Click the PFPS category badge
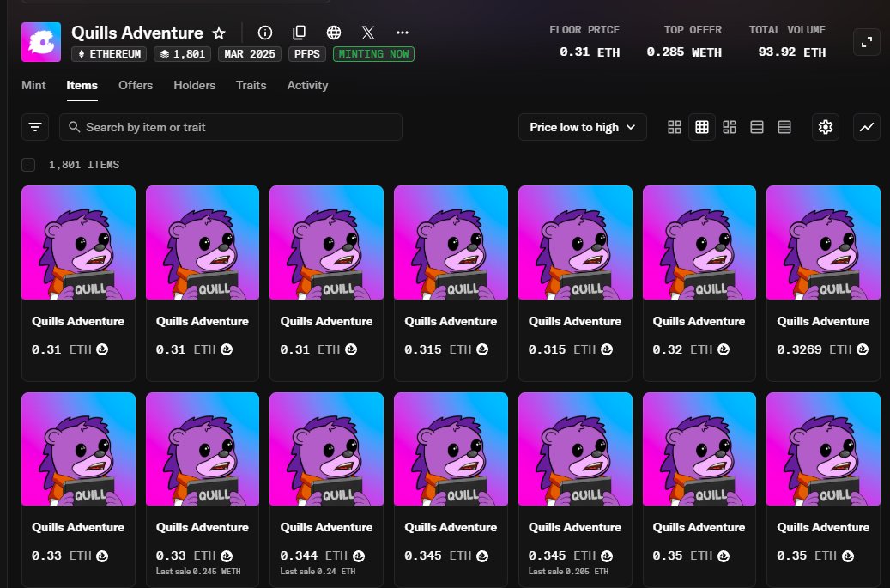This screenshot has height=588, width=890. click(x=307, y=54)
